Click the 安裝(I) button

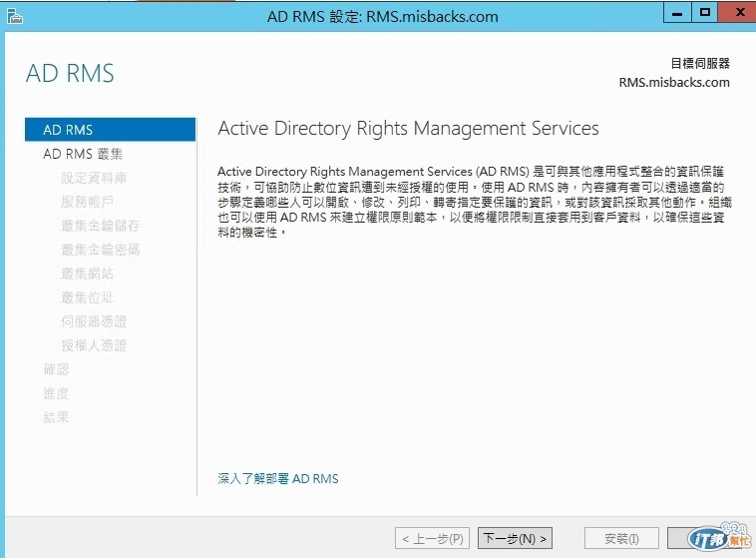click(x=621, y=538)
